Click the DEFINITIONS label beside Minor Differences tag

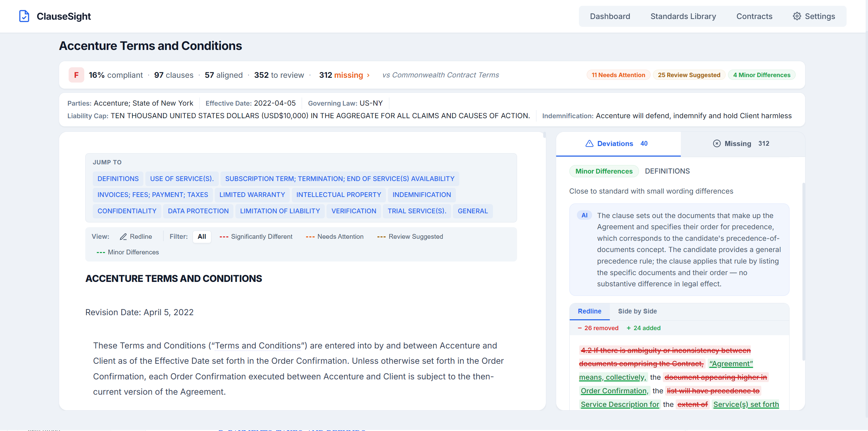[x=667, y=171]
